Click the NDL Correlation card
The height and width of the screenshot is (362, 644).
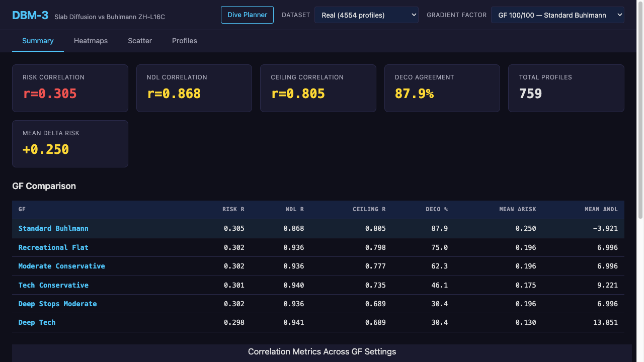[x=194, y=88]
